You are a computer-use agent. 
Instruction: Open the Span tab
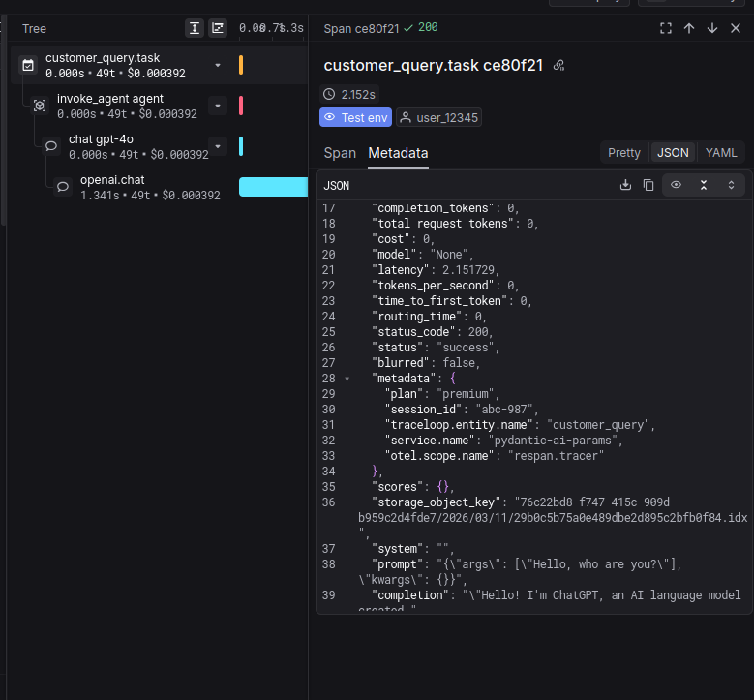point(340,153)
